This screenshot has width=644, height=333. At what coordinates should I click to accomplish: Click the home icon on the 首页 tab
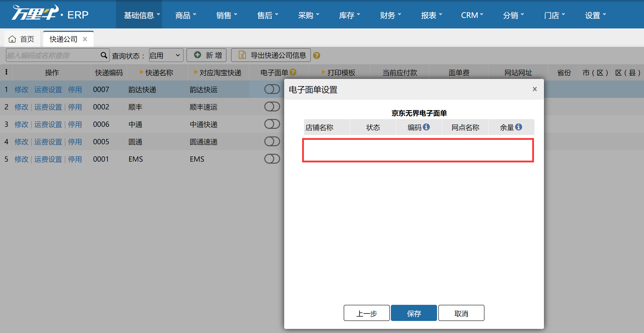click(x=12, y=39)
